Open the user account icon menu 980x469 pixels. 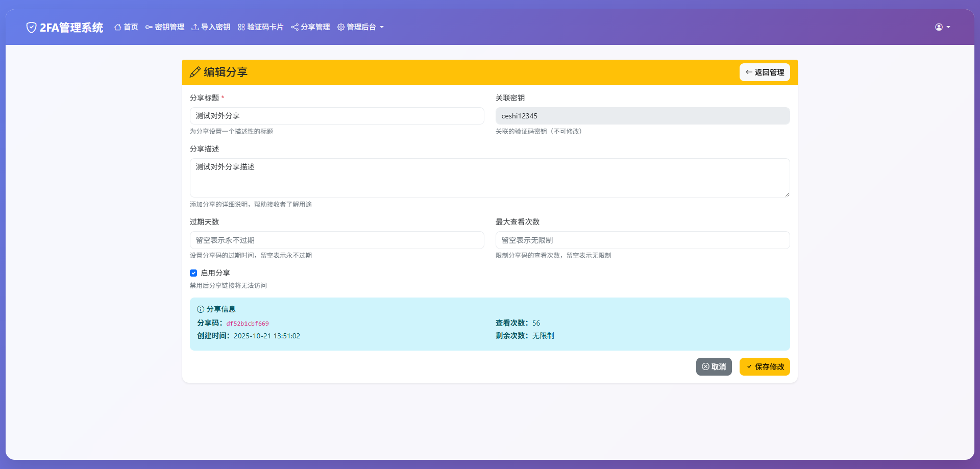click(x=939, y=27)
